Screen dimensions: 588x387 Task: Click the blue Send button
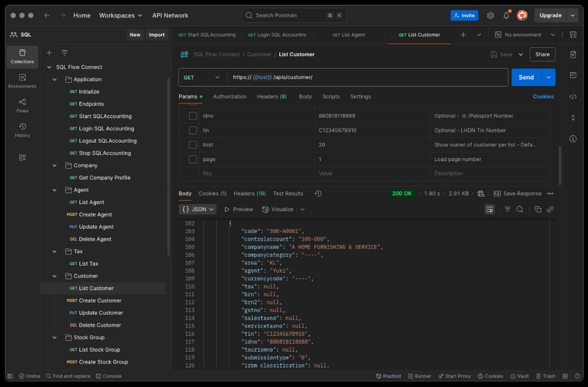coord(525,77)
